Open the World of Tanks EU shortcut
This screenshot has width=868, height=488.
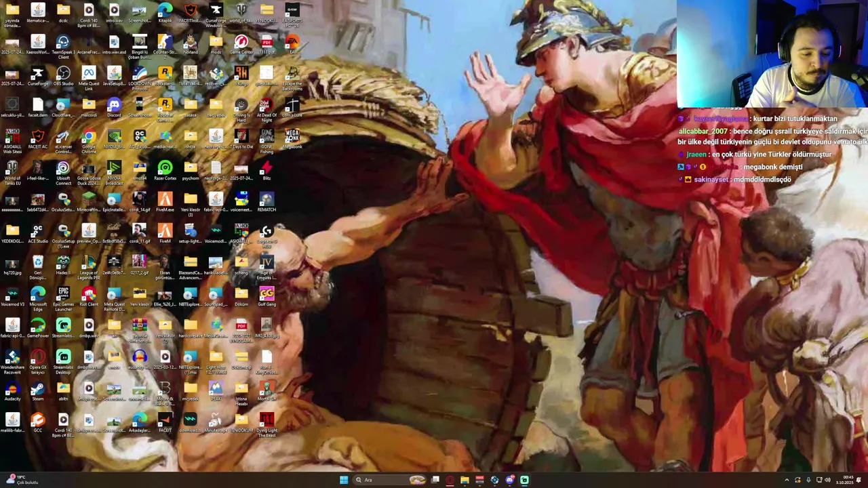pos(12,174)
